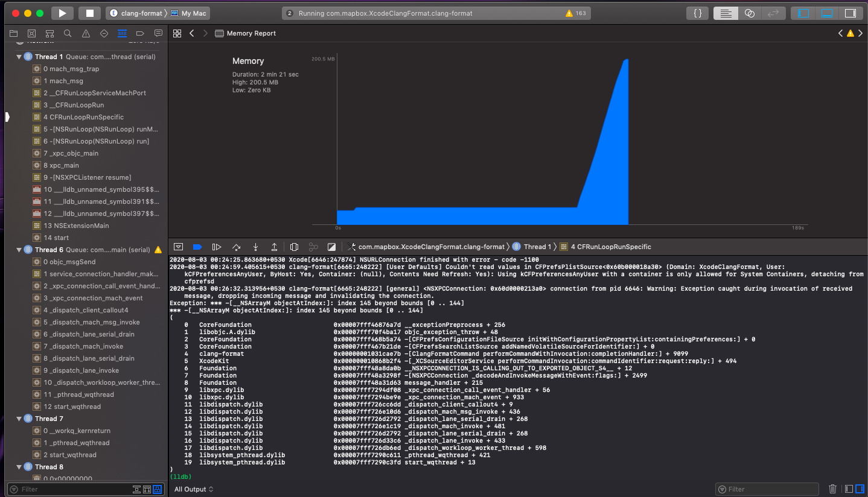The height and width of the screenshot is (497, 868).
Task: Switch to the assistant editor button
Action: tap(749, 13)
